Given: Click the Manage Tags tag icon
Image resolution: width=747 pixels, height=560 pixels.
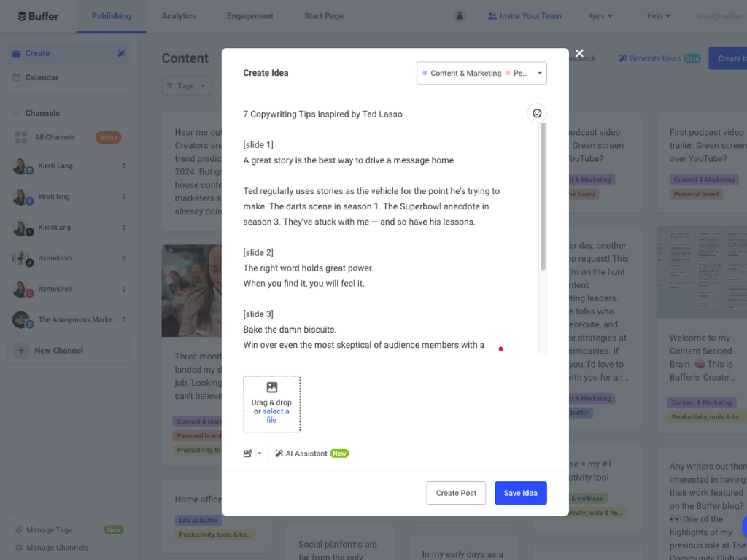Looking at the screenshot, I should tap(19, 529).
